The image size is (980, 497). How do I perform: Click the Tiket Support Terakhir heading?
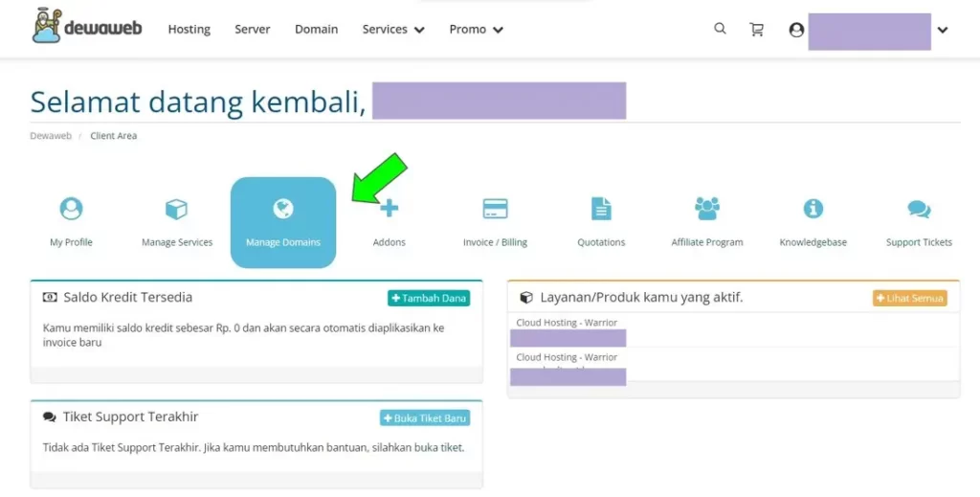(x=130, y=417)
